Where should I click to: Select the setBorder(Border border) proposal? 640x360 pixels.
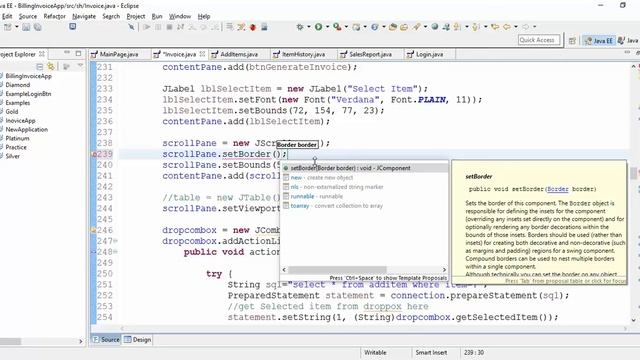point(364,168)
